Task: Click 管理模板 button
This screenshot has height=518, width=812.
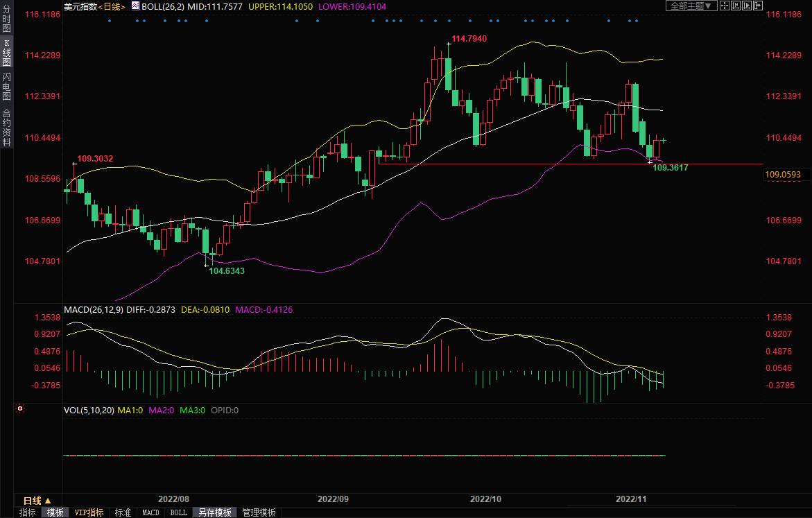Action: point(259,512)
